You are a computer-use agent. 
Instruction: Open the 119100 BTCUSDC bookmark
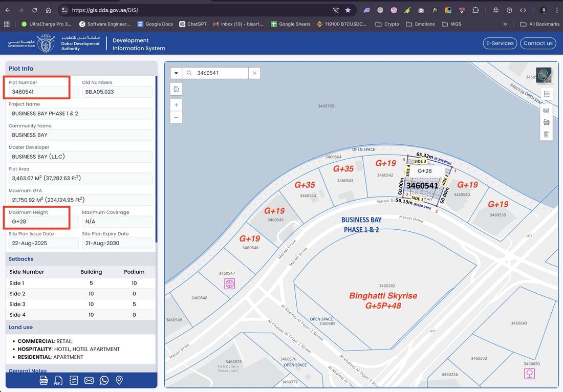click(341, 24)
